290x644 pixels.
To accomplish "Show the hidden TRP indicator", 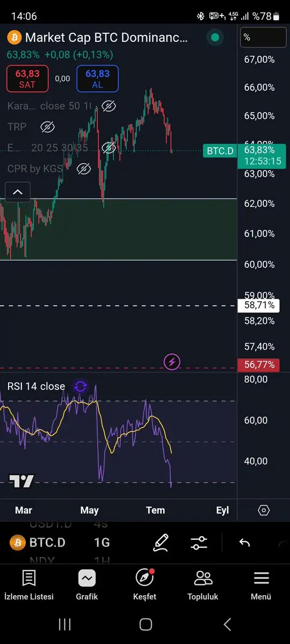I will pyautogui.click(x=48, y=127).
